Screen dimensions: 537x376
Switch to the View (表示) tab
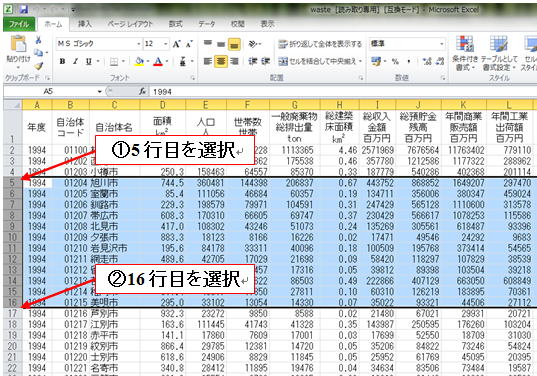(267, 24)
